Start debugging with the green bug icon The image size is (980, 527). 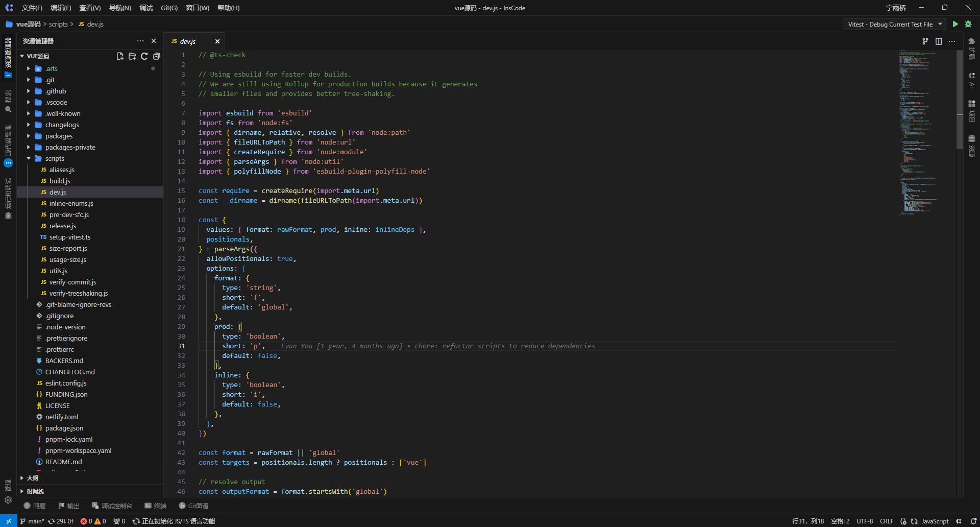[968, 24]
